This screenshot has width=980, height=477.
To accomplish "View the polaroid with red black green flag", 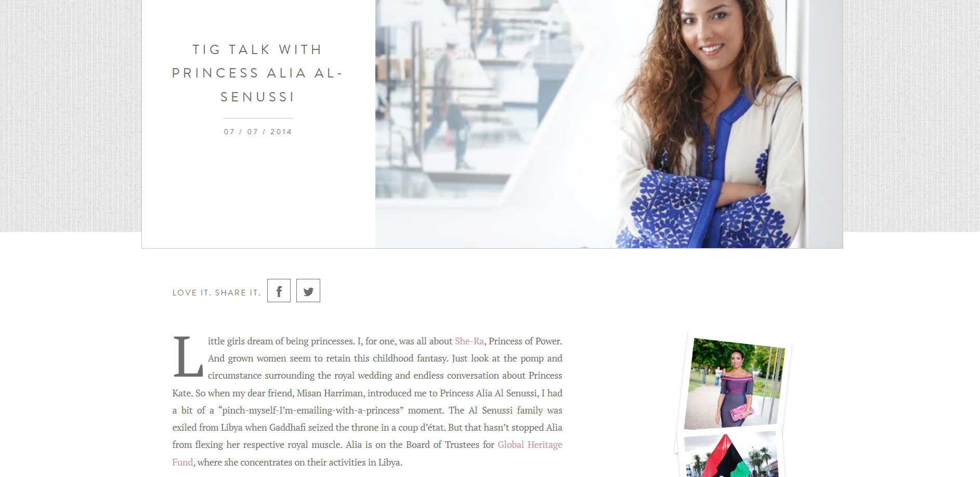I will pos(731,455).
